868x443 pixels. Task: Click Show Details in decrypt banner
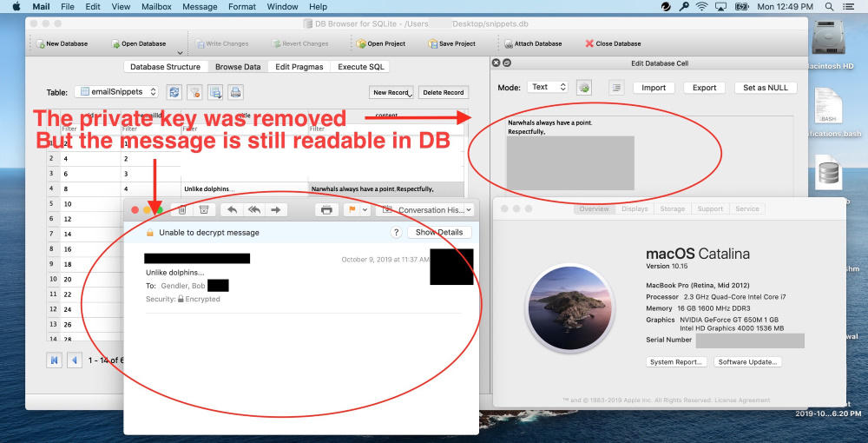tap(439, 233)
